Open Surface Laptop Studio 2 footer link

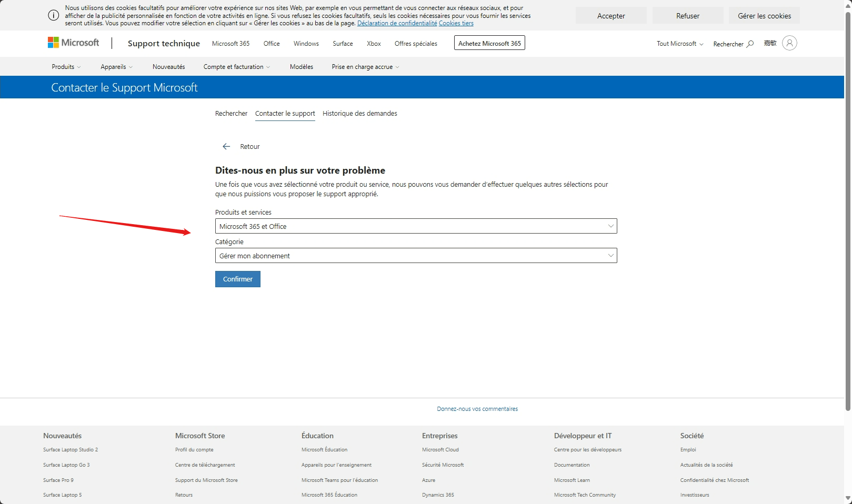pyautogui.click(x=71, y=450)
